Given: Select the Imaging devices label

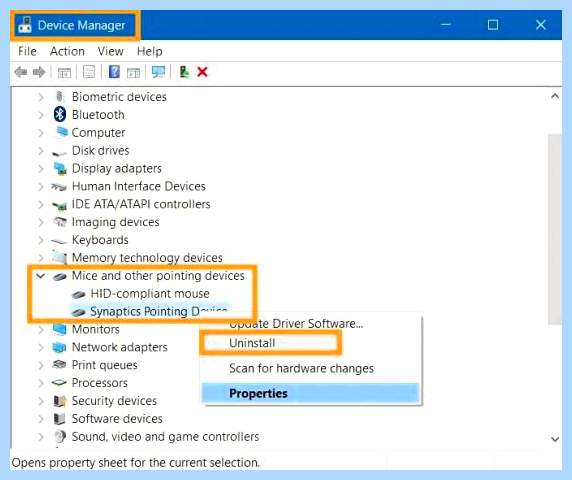Looking at the screenshot, I should point(115,222).
